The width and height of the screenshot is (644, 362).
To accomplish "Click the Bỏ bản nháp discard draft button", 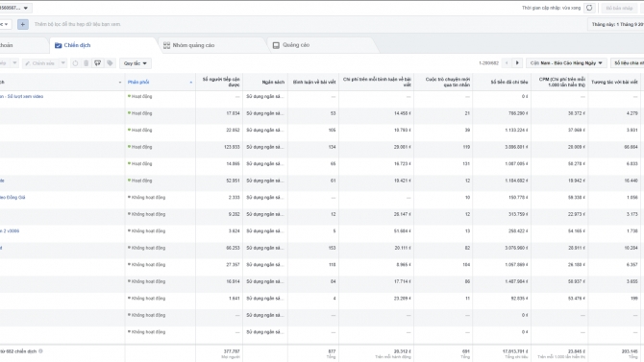I will 619,8.
